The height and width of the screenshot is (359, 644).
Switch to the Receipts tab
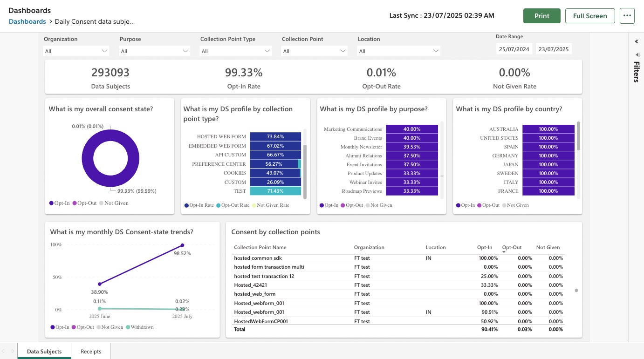(x=90, y=351)
